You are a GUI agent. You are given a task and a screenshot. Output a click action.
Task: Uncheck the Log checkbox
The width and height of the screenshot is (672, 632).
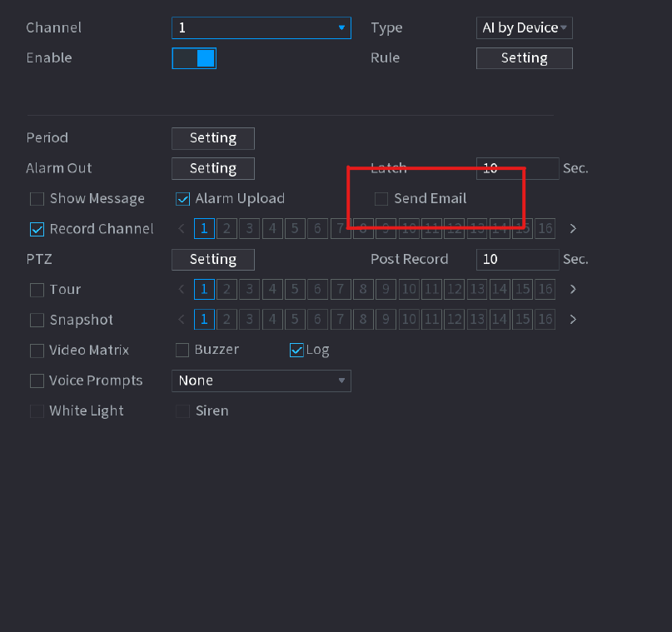pyautogui.click(x=296, y=350)
